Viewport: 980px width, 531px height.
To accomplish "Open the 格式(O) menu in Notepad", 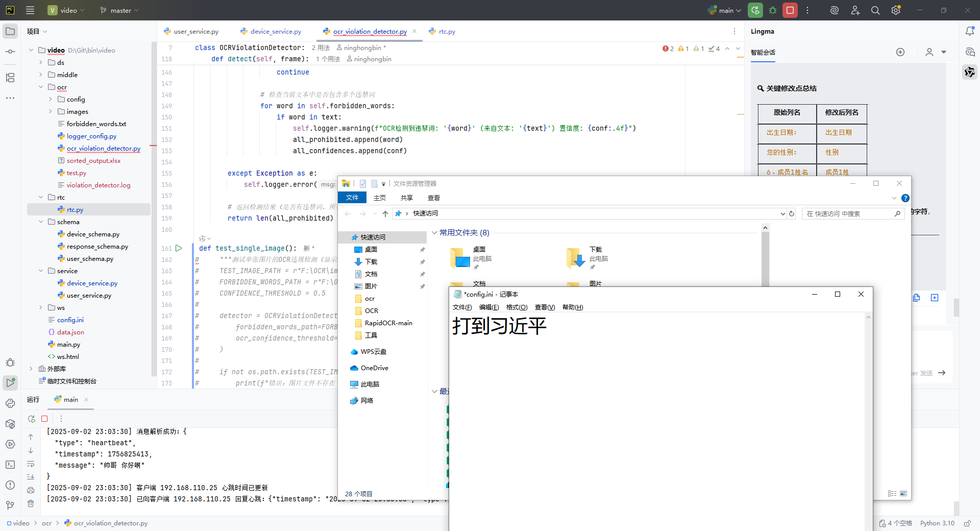I will point(517,307).
